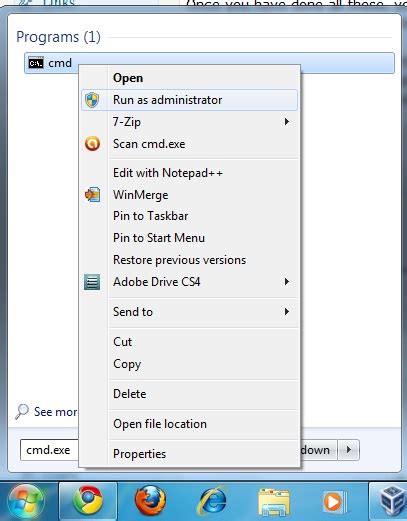Launch Firefox from the taskbar
The width and height of the screenshot is (407, 521).
[150, 500]
